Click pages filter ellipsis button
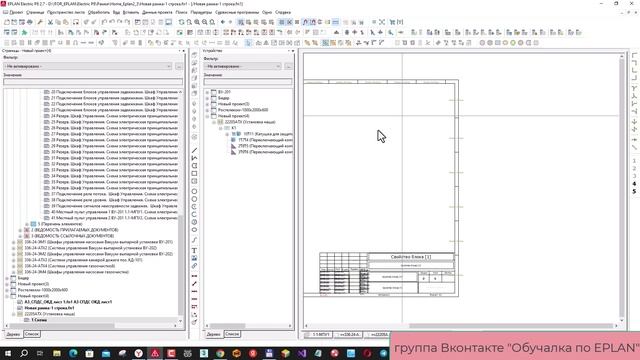 [179, 66]
